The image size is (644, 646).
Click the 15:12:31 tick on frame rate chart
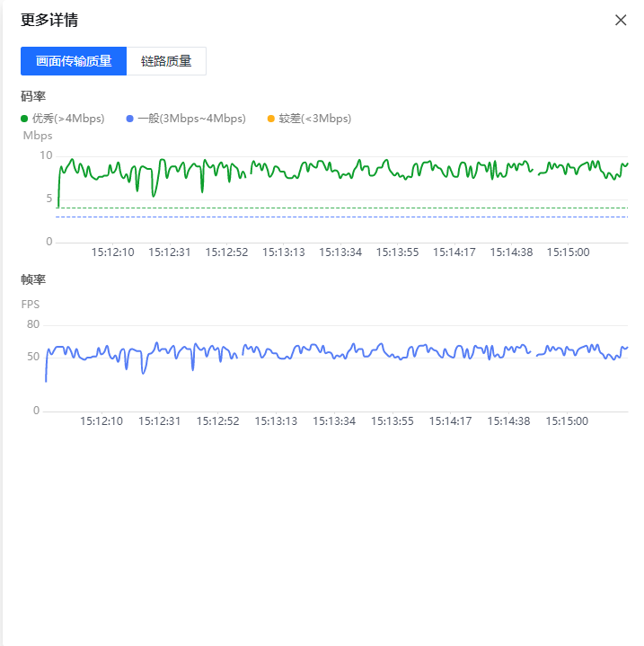(159, 421)
